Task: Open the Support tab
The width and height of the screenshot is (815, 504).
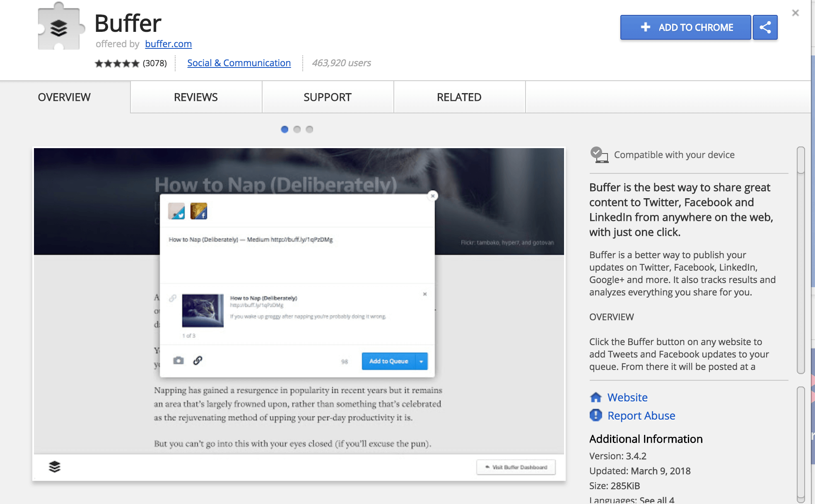Action: (x=328, y=97)
